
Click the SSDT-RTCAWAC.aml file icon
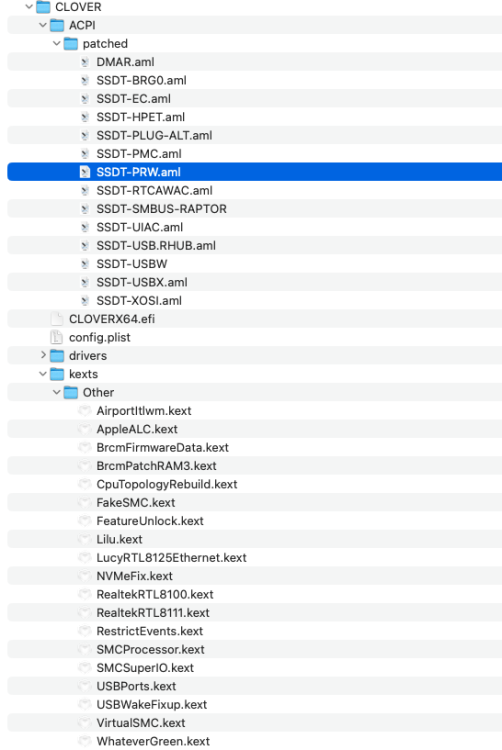point(85,190)
